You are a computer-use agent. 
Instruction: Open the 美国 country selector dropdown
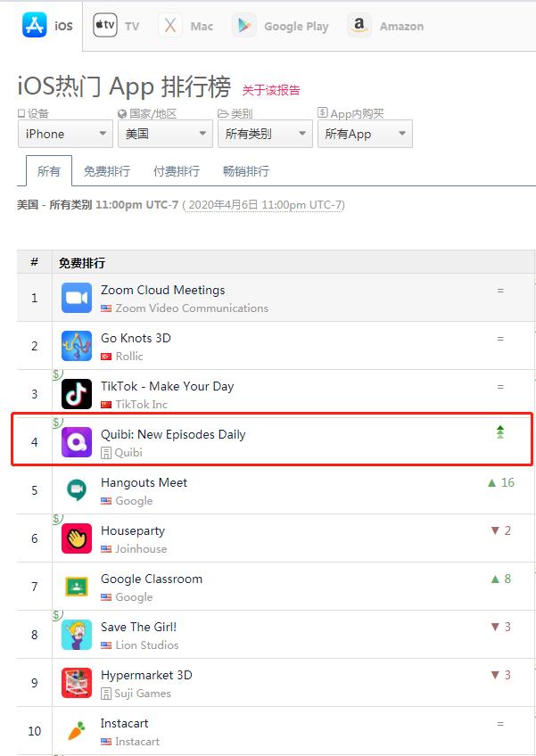click(164, 134)
